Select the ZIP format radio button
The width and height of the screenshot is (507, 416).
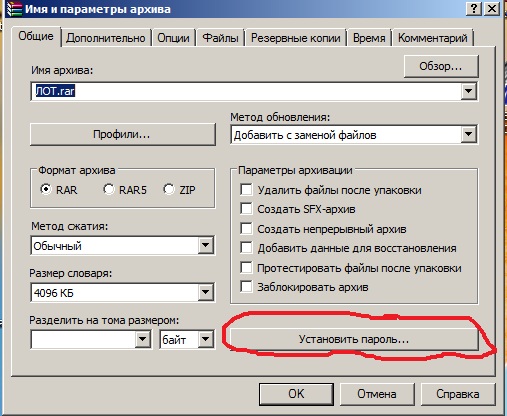169,189
